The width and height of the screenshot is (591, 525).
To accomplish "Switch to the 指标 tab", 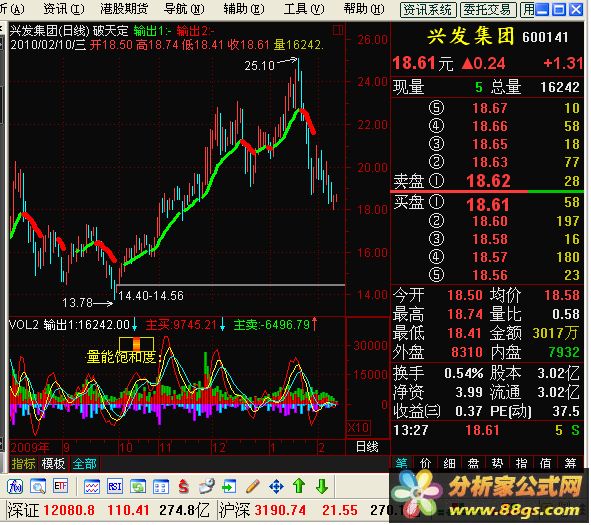I will (23, 464).
